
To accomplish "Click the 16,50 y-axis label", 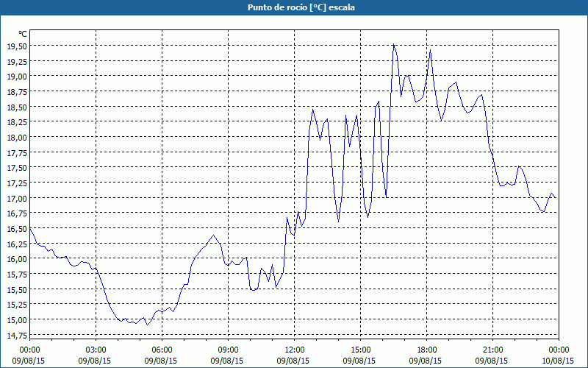I will tap(17, 229).
